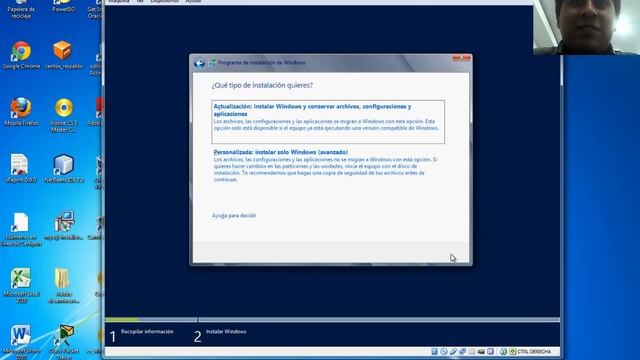Screen dimensions: 640x360
Task: Select the installer setup desktop icon
Action: [x=64, y=225]
